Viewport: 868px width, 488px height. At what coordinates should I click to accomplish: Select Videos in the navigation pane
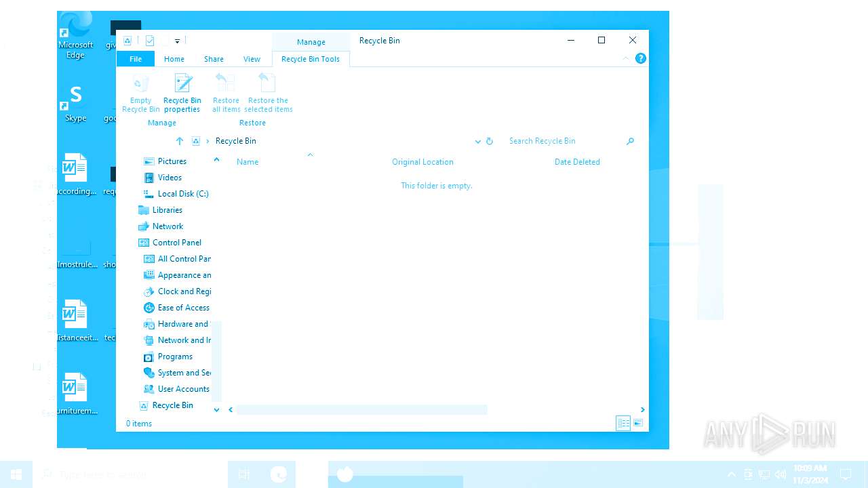170,178
